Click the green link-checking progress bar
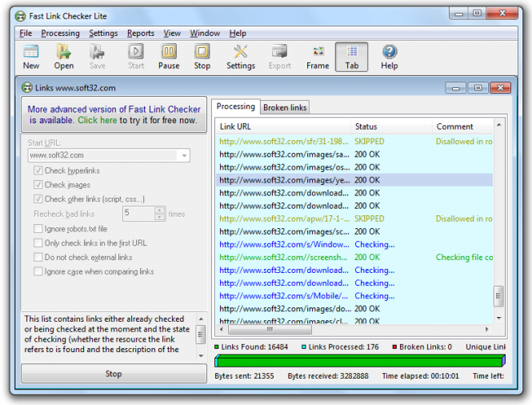This screenshot has height=405, width=532. [x=360, y=360]
